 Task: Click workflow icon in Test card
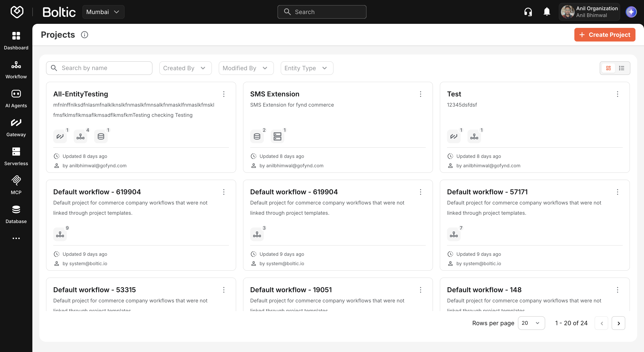point(474,136)
